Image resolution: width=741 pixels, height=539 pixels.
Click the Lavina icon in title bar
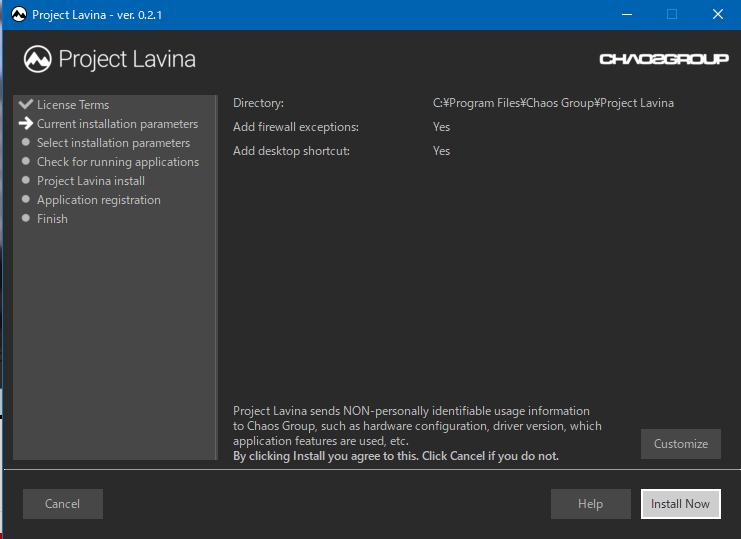(19, 15)
